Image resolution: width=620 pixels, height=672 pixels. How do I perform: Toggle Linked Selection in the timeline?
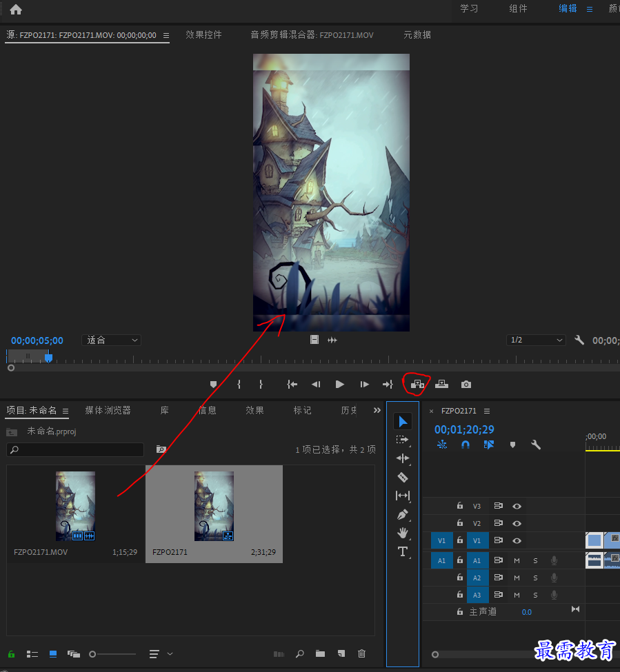489,445
